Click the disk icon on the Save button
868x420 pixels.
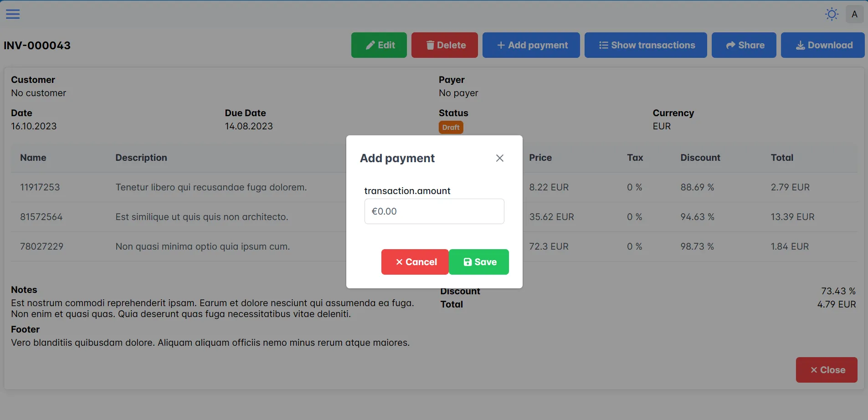467,262
